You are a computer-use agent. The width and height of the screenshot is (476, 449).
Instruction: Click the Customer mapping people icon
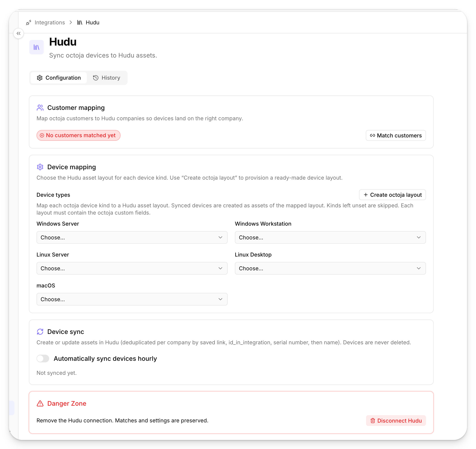click(x=40, y=108)
